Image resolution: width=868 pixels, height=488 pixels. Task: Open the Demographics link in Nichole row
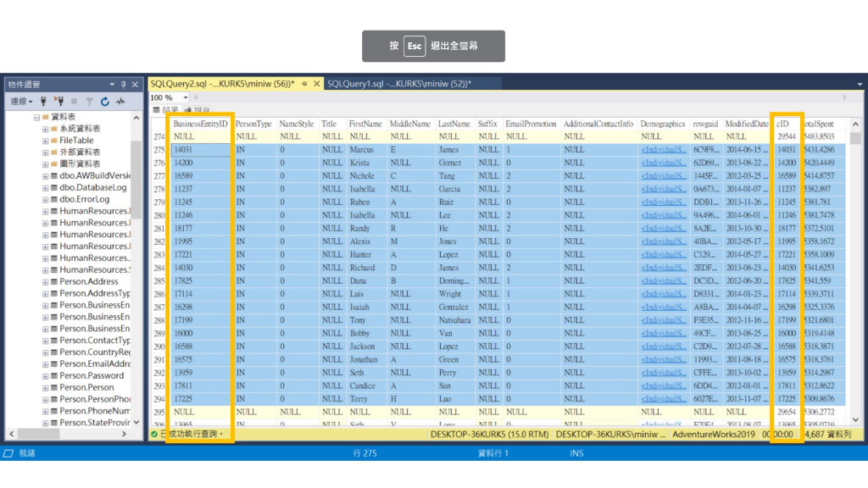663,176
